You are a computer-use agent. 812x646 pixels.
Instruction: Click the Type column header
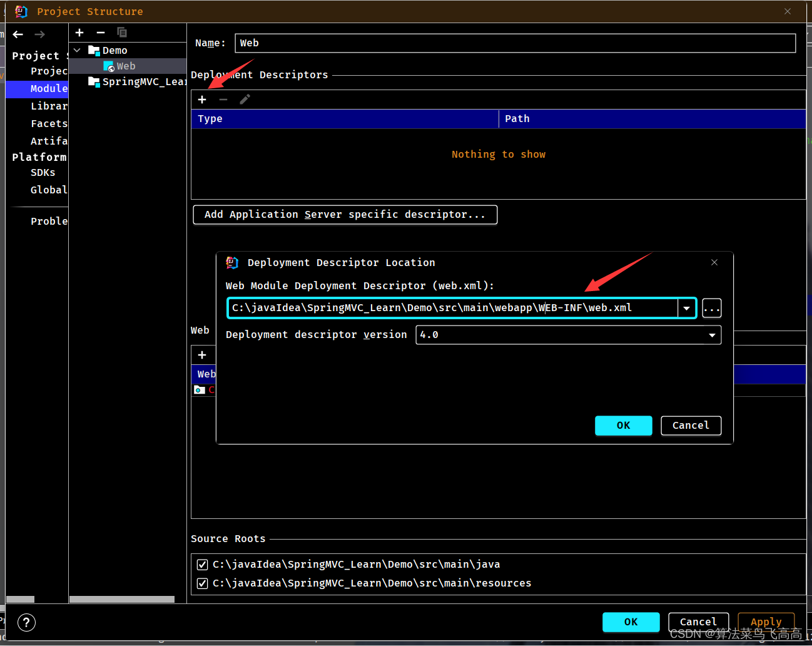345,119
